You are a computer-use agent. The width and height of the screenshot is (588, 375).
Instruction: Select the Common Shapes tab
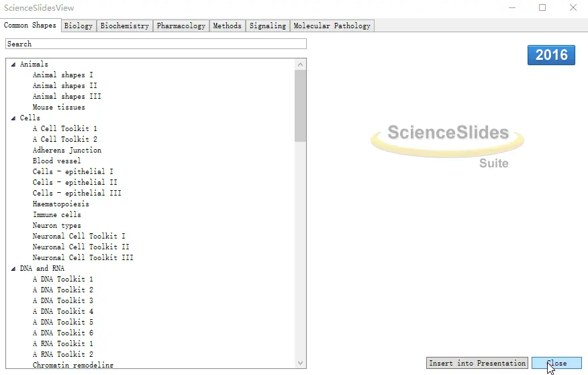(30, 25)
